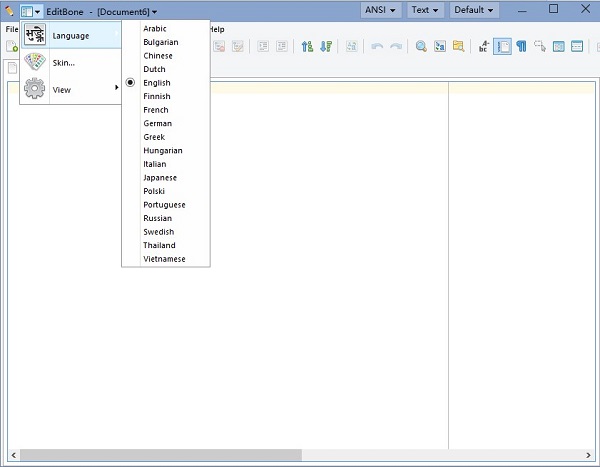Toggle the pilcrow special characters icon

click(x=521, y=46)
